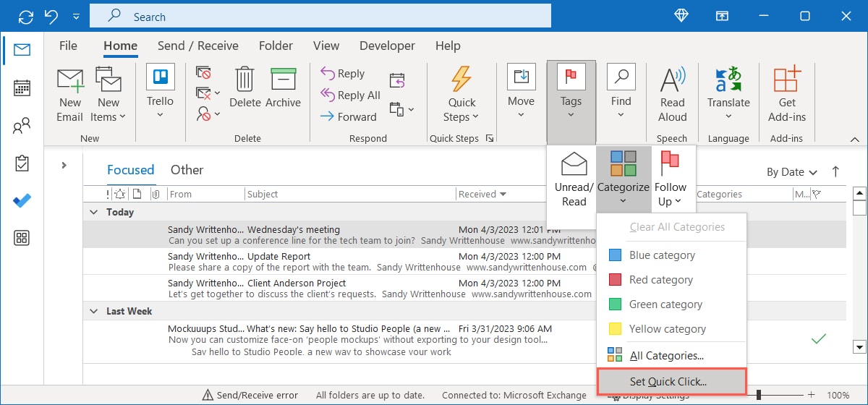Open Ribbon Display Options in title bar
The image size is (868, 405).
click(x=722, y=16)
